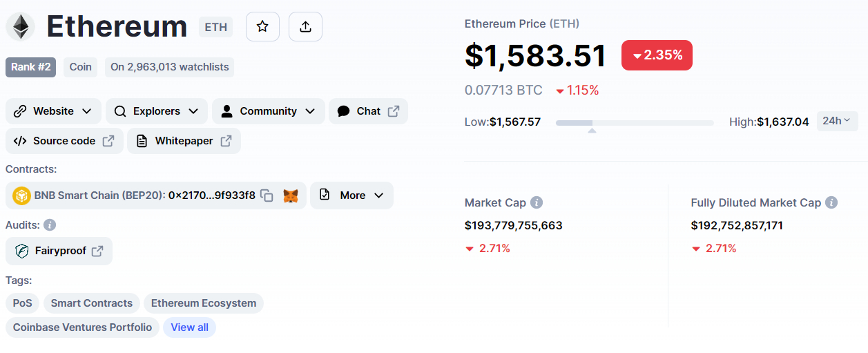Viewport: 868px width, 353px height.
Task: Click the BNB Smart Chain coin icon
Action: (21, 195)
